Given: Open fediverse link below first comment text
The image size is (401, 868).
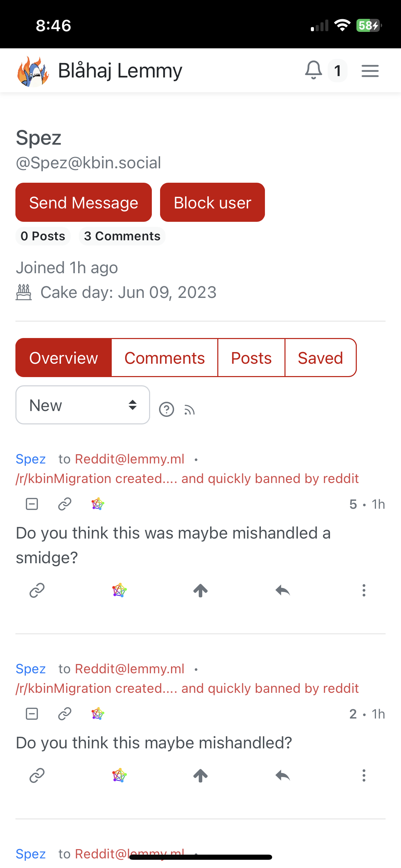Looking at the screenshot, I should [x=120, y=591].
